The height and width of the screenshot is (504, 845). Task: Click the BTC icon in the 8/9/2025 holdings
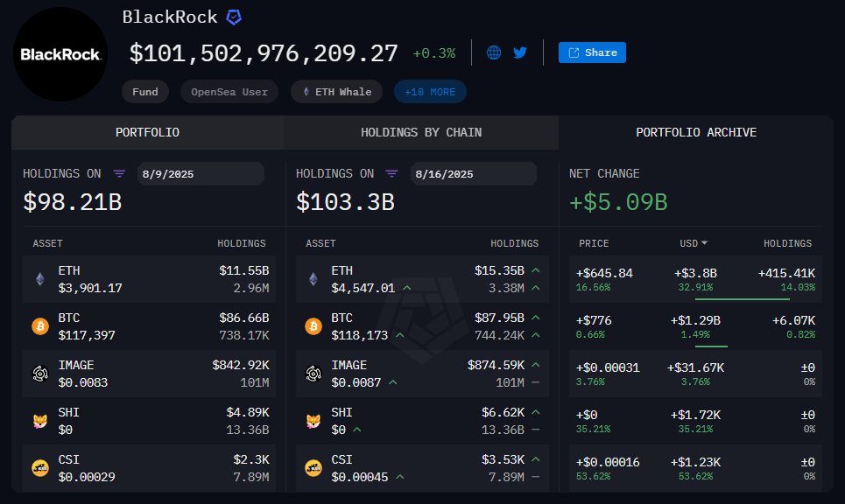click(x=40, y=326)
